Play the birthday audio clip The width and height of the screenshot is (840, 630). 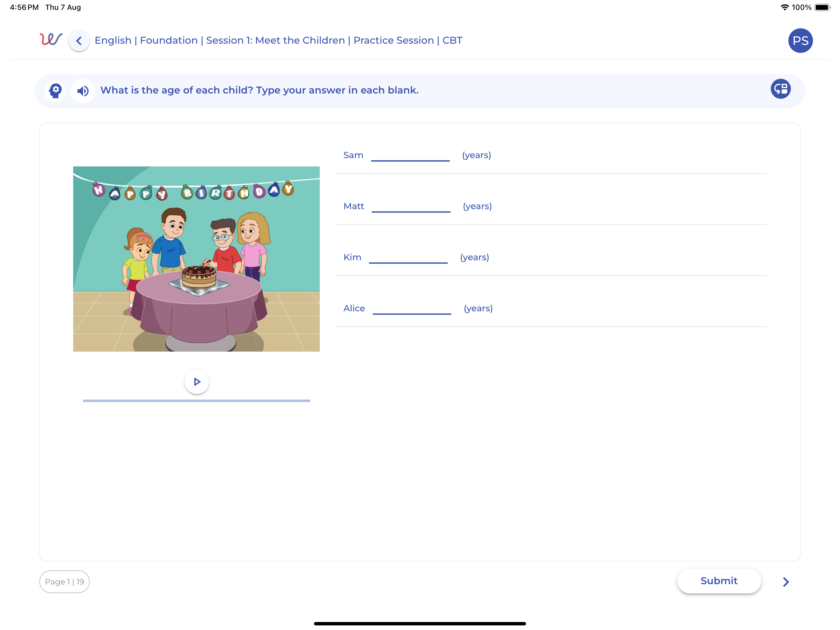point(197,381)
